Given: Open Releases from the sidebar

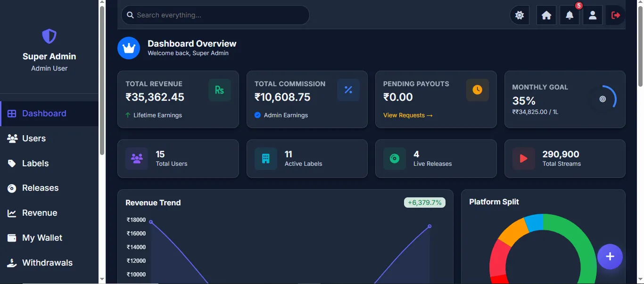Looking at the screenshot, I should 49,188.
